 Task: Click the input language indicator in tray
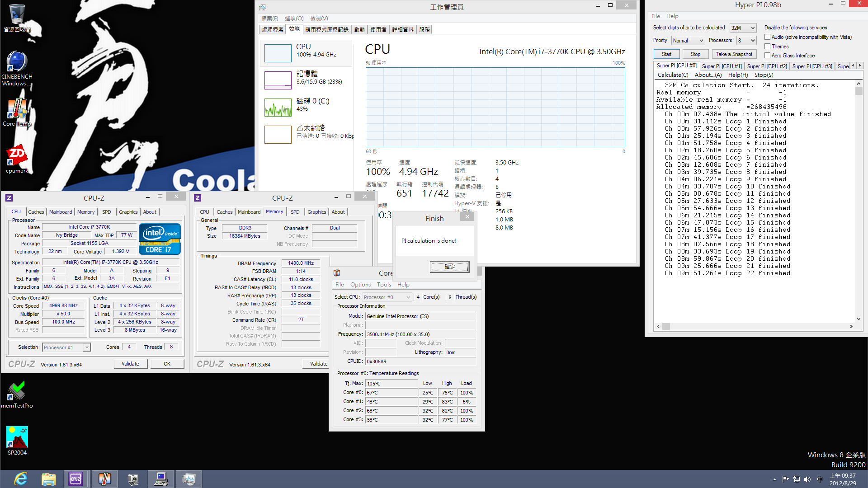[x=820, y=479]
